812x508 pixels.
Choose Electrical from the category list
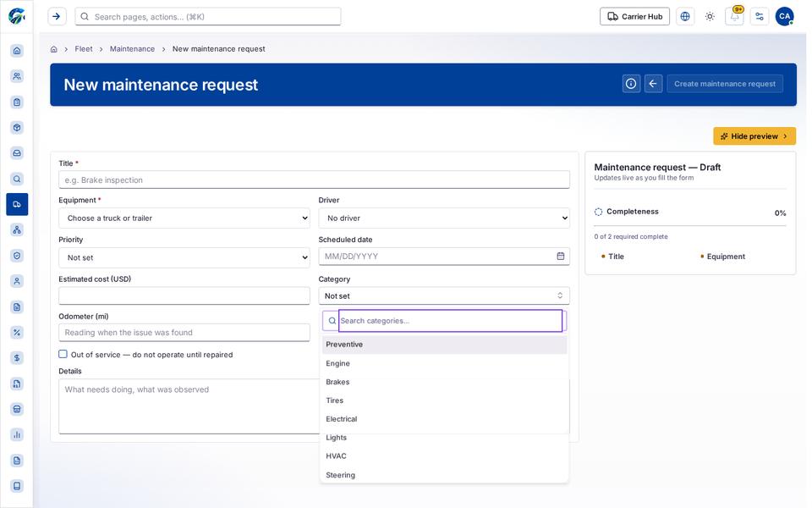click(x=444, y=419)
